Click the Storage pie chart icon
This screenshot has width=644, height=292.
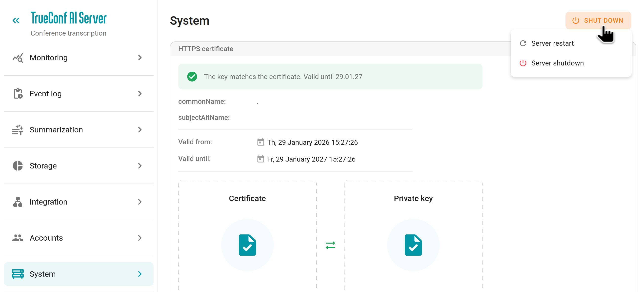18,166
